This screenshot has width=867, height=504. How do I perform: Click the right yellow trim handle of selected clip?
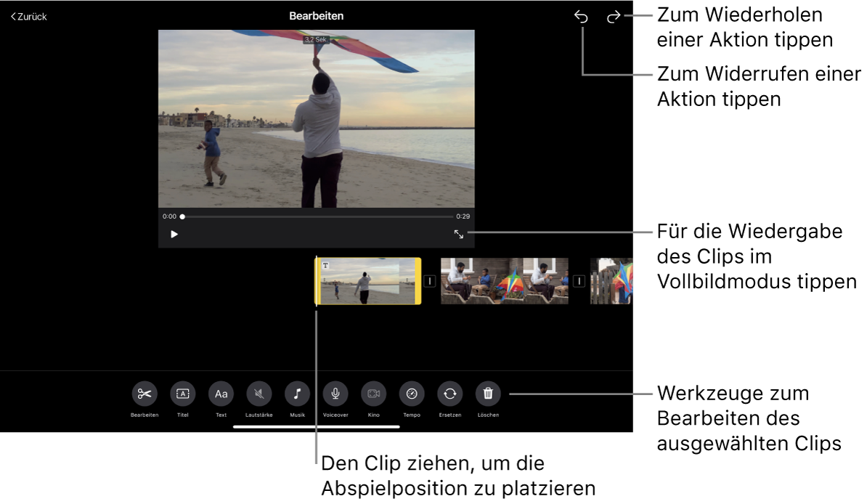(x=418, y=281)
